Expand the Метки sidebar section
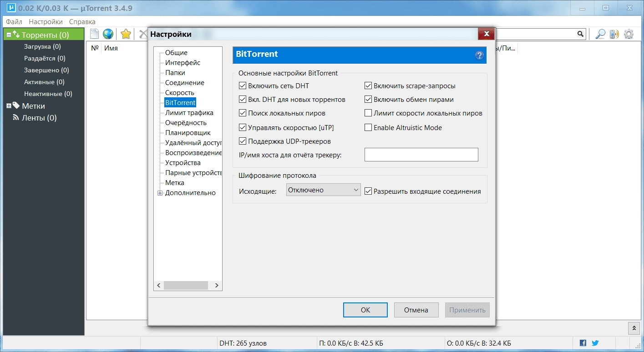644x352 pixels. pos(10,106)
